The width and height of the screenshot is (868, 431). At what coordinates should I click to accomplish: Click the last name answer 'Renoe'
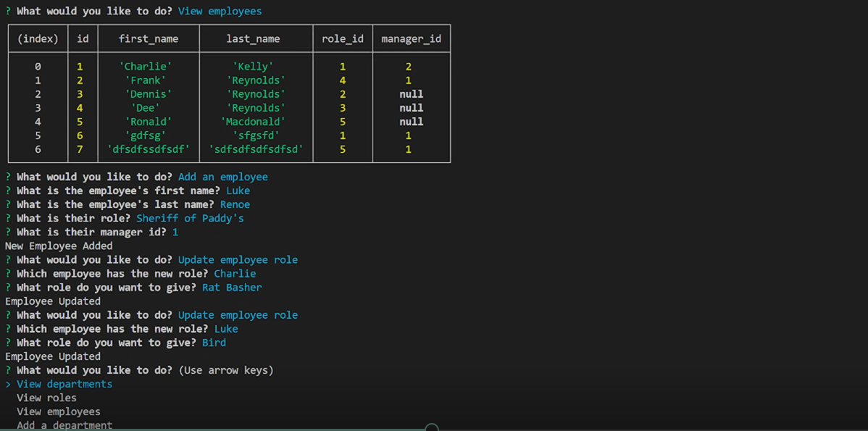235,205
